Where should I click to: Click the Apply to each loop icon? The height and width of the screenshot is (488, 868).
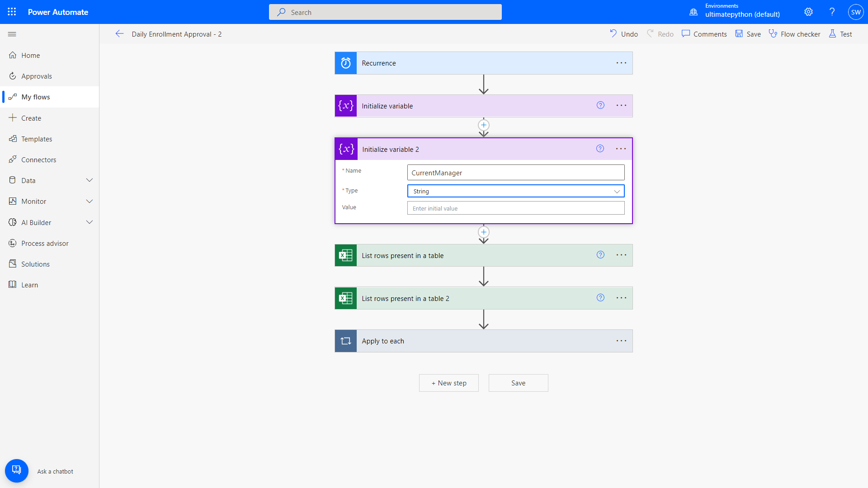pos(346,341)
